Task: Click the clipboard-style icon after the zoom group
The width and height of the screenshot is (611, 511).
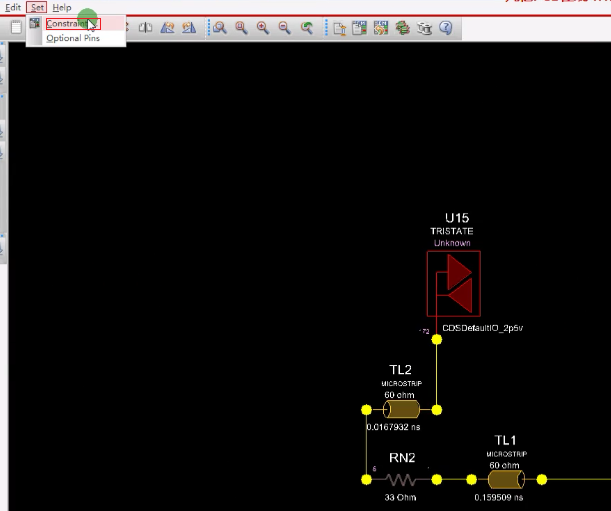Action: coord(339,28)
